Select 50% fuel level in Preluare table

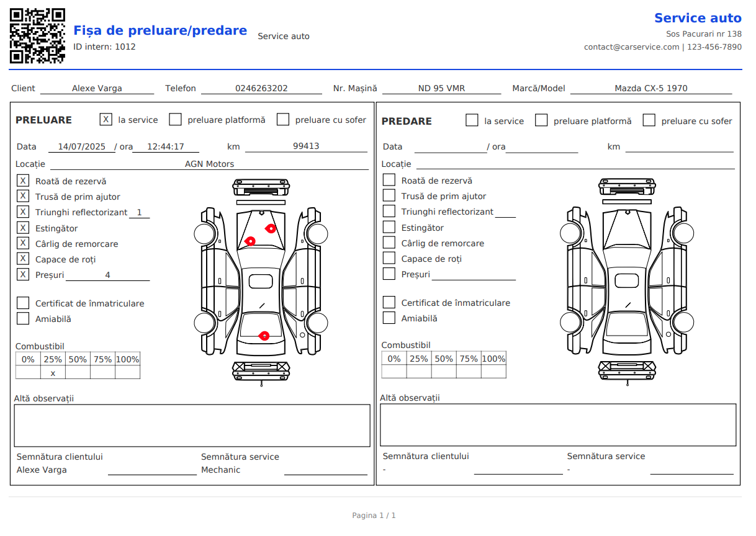pyautogui.click(x=78, y=373)
